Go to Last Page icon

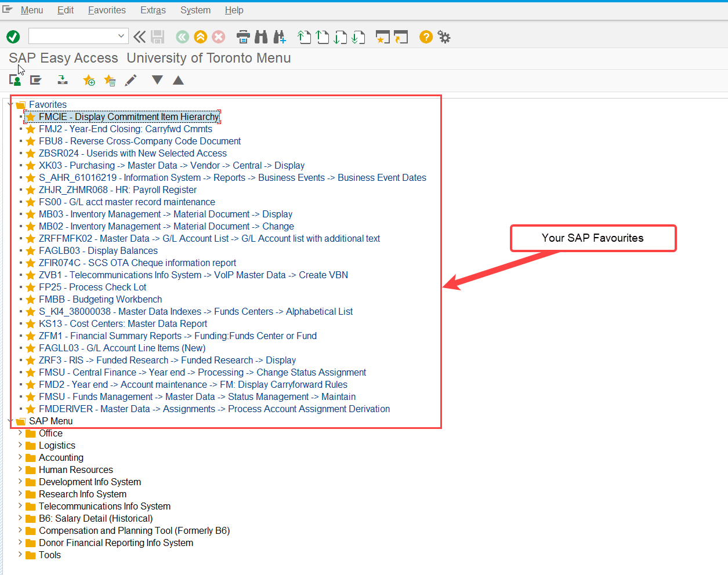358,37
